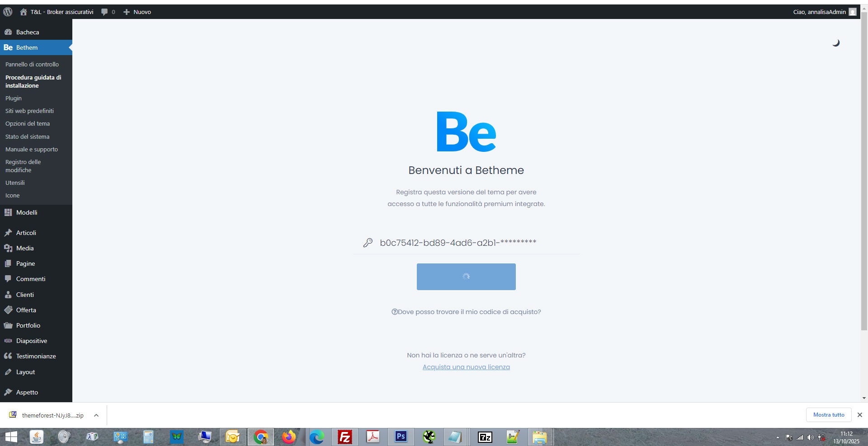Open Photoshop from the taskbar
This screenshot has height=446, width=868.
[x=401, y=437]
